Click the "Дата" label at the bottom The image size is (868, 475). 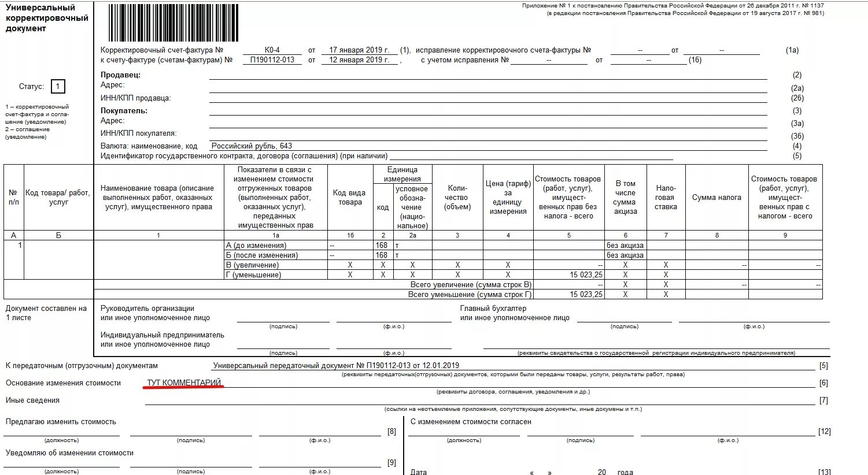pyautogui.click(x=418, y=472)
